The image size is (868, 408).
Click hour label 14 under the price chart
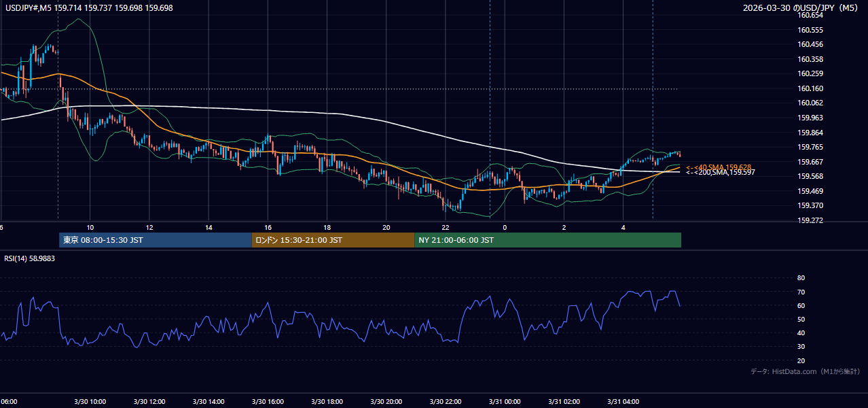[x=208, y=227]
